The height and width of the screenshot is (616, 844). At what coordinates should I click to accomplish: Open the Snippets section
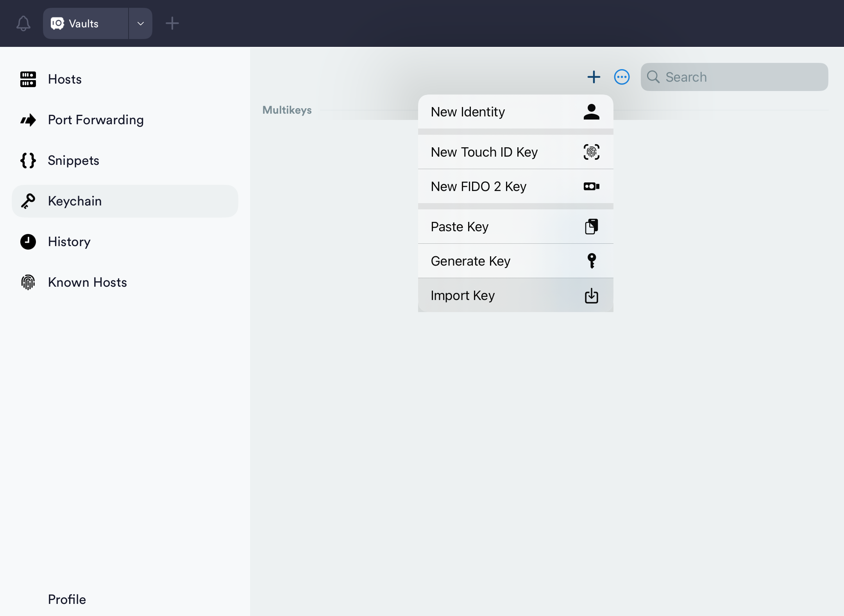pyautogui.click(x=73, y=161)
